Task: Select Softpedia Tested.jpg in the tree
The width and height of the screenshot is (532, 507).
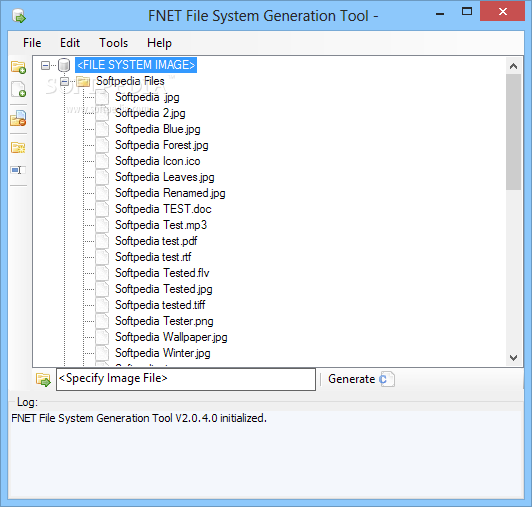Action: click(x=164, y=289)
